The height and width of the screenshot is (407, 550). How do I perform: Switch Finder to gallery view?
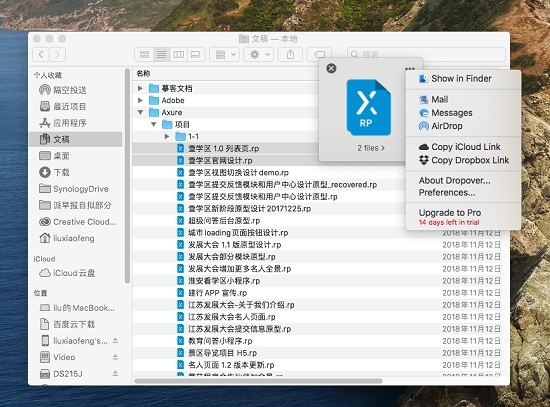(x=195, y=54)
